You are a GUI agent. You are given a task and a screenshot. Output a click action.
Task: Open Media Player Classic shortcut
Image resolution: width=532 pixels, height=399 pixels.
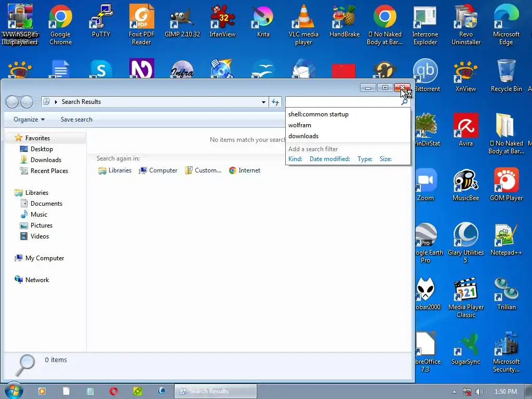point(466,298)
